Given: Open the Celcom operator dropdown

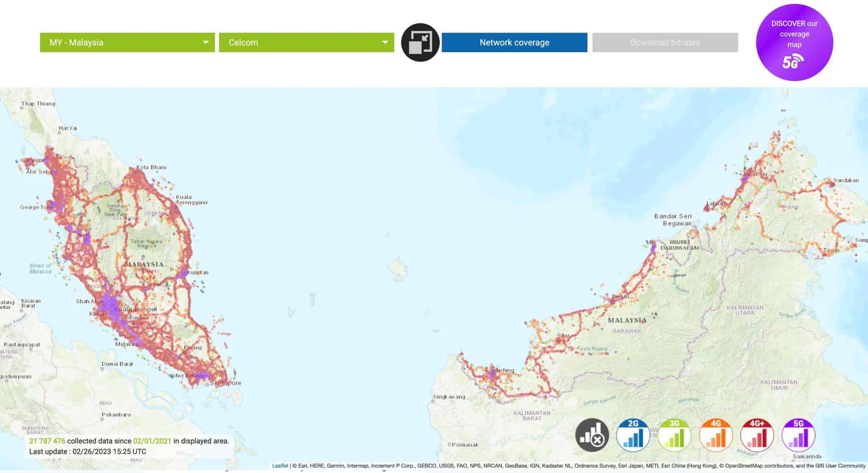Looking at the screenshot, I should click(x=297, y=42).
